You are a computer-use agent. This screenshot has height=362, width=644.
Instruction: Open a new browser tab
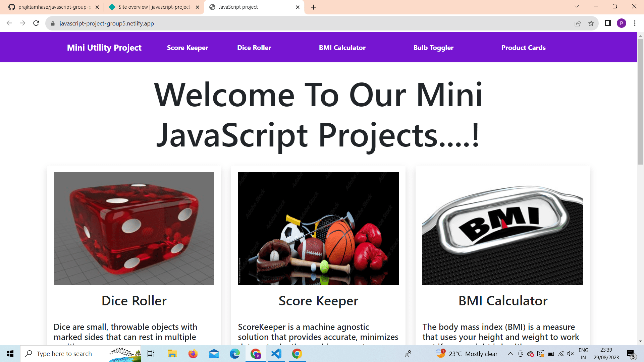[x=314, y=7]
